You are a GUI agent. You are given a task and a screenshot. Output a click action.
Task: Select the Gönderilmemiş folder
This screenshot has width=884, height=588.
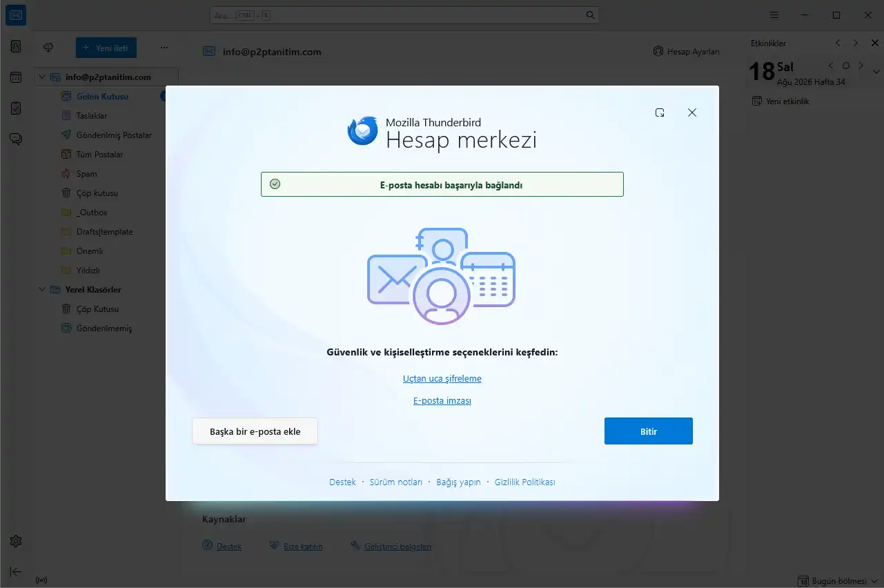tap(104, 329)
